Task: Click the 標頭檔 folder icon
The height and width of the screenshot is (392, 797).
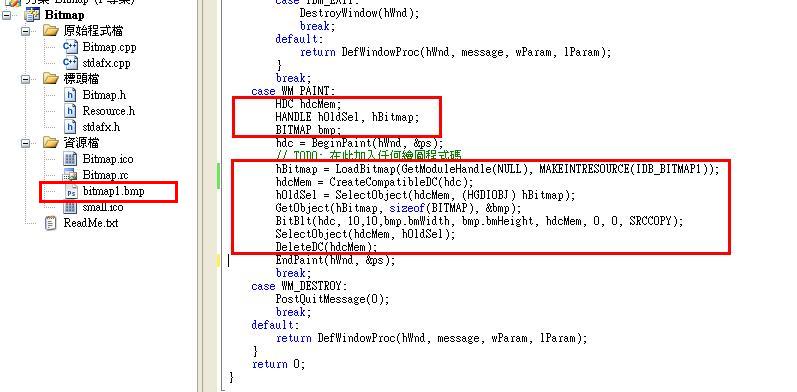Action: point(51,78)
